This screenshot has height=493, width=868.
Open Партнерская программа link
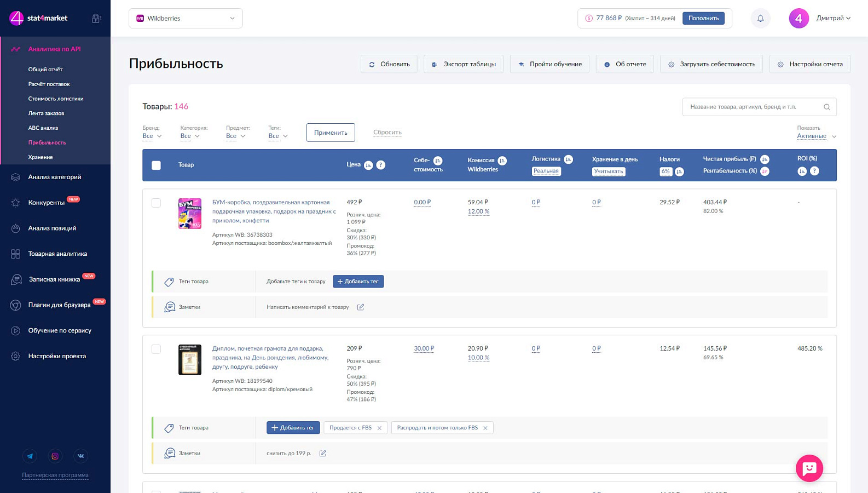pos(55,475)
